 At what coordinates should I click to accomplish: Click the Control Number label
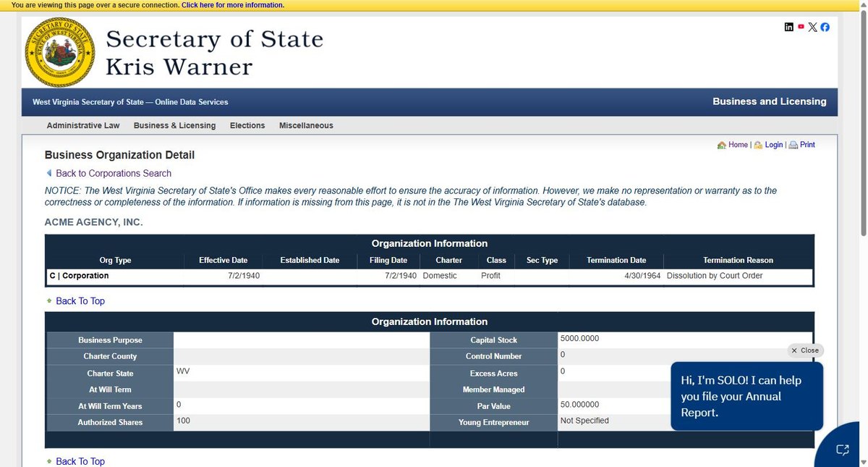pos(494,356)
